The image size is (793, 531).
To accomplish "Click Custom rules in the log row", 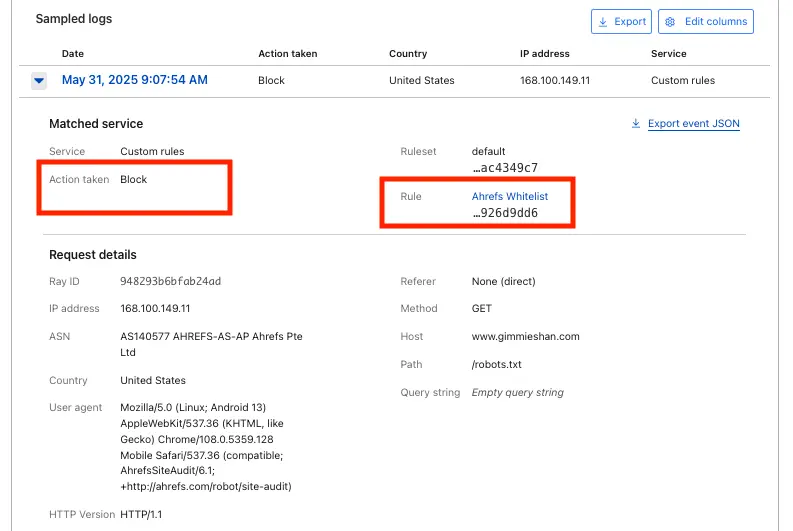I will tap(683, 80).
